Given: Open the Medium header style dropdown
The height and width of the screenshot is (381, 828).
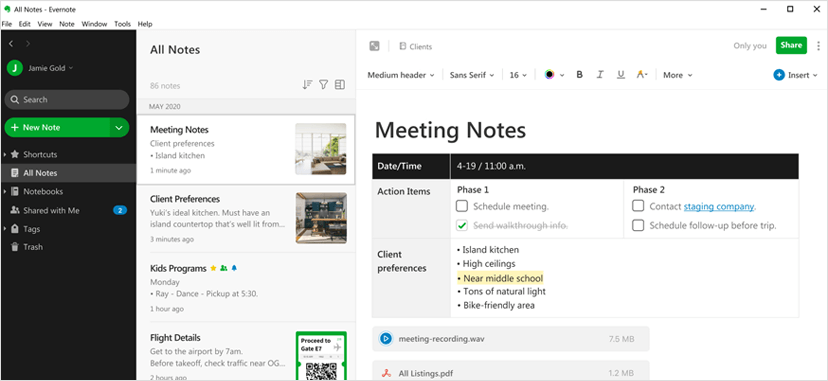Looking at the screenshot, I should coord(401,75).
